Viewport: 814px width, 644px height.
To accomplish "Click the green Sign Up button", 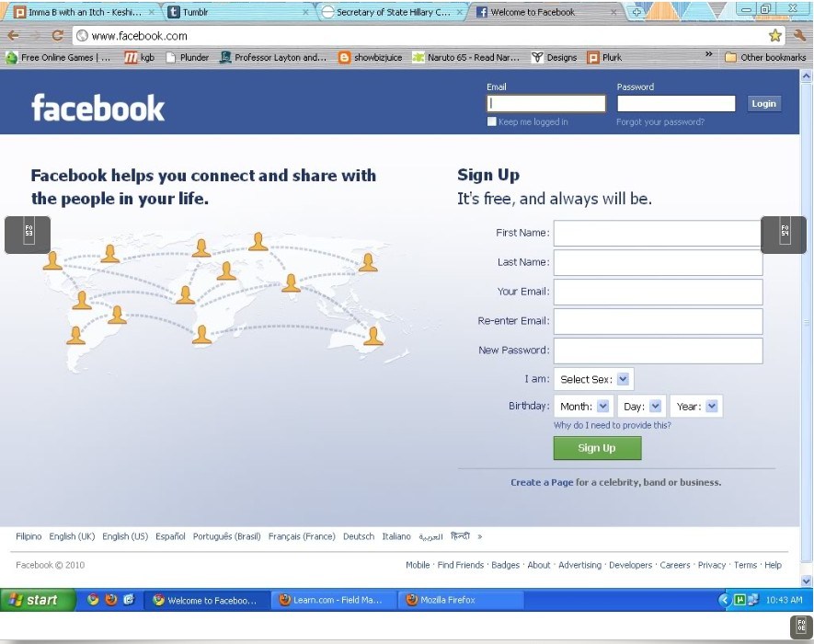I will click(x=597, y=448).
